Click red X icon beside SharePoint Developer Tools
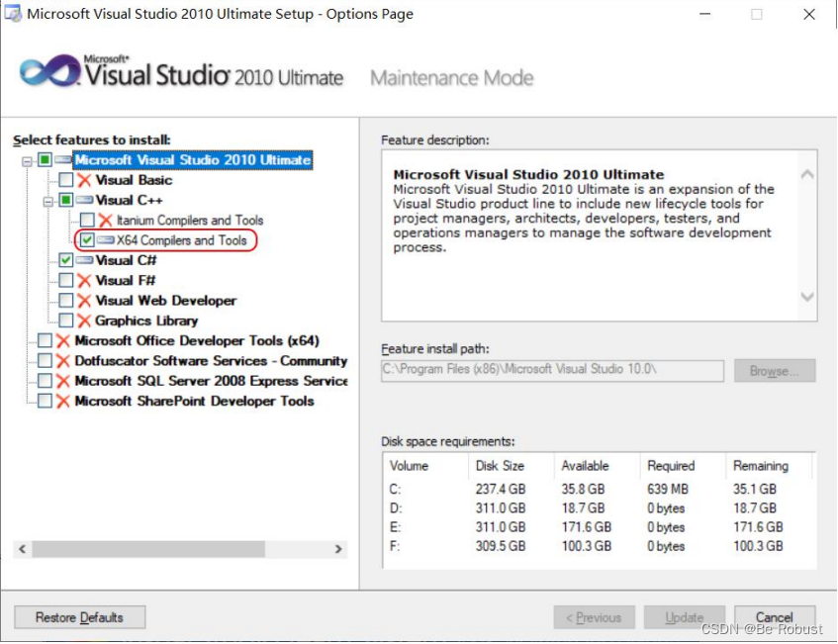838x644 pixels. [x=63, y=401]
